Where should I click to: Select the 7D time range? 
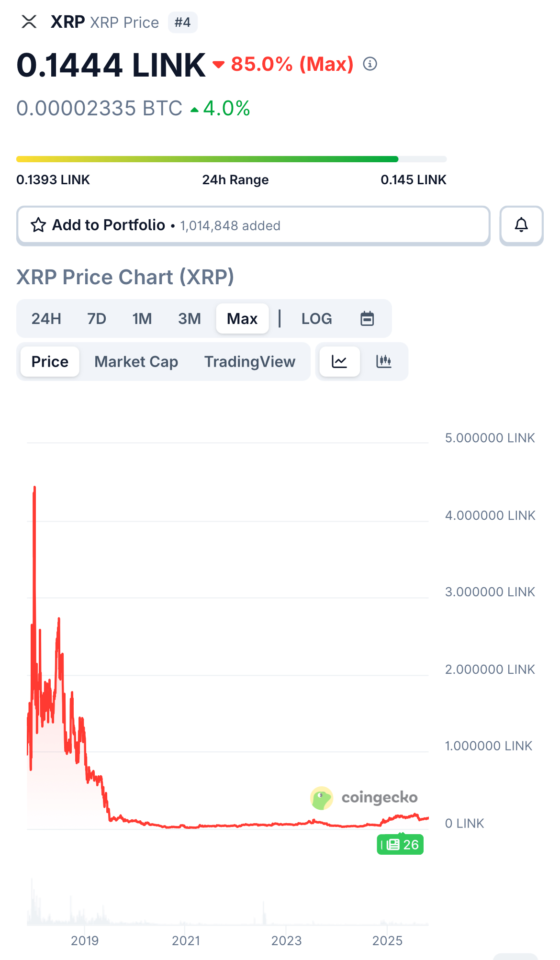[97, 319]
